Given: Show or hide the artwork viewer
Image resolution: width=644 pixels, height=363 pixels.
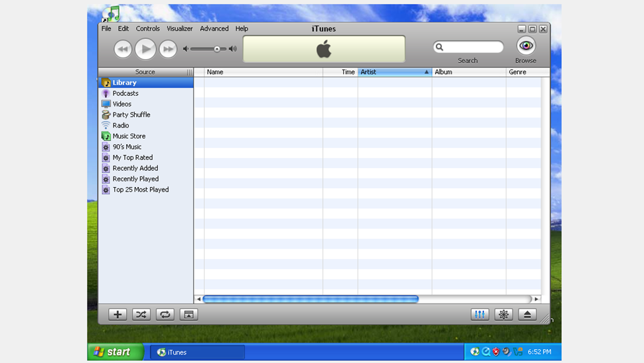Looking at the screenshot, I should click(189, 315).
